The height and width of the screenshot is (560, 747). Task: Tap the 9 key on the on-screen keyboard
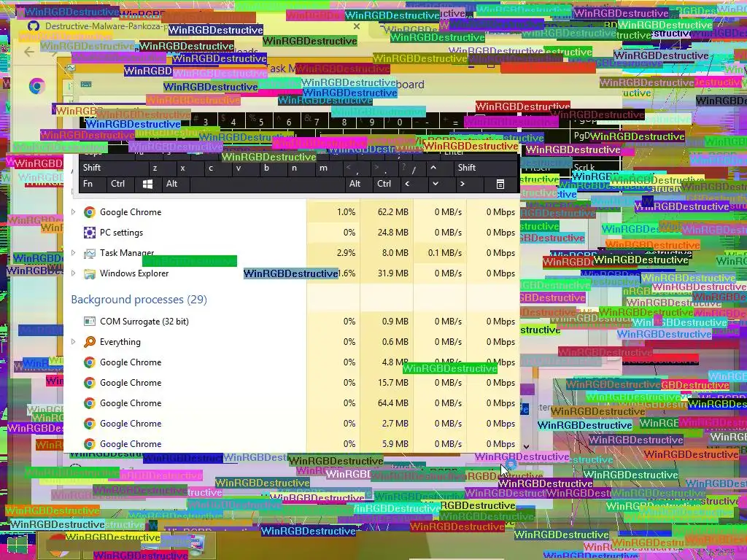371,122
